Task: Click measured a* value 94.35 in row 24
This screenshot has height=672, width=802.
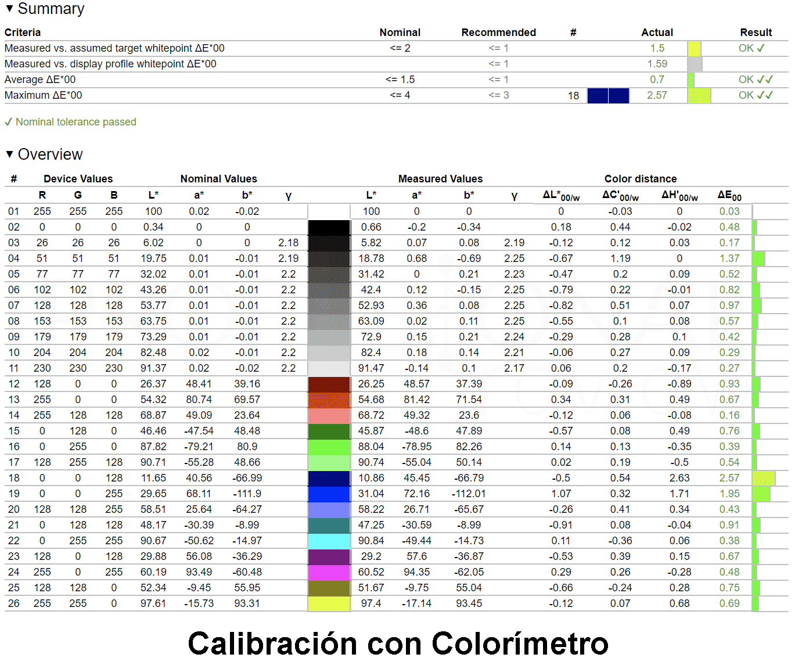Action: [x=416, y=572]
